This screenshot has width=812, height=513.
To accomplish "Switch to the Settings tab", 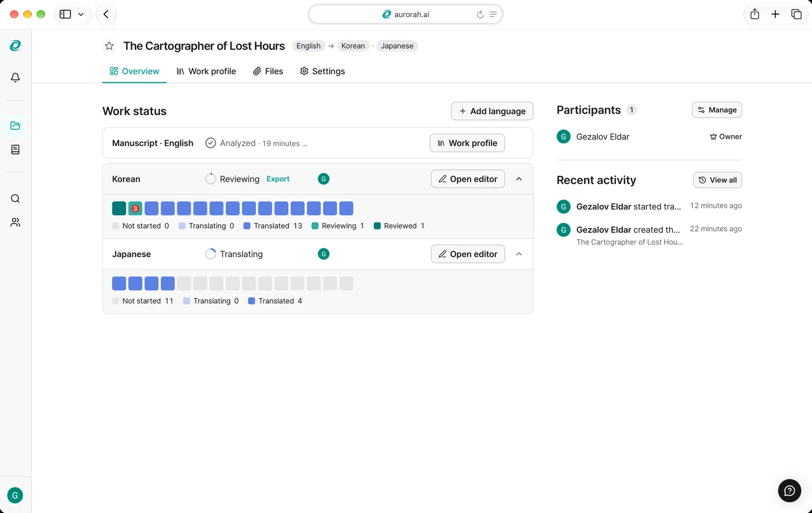I will point(323,71).
